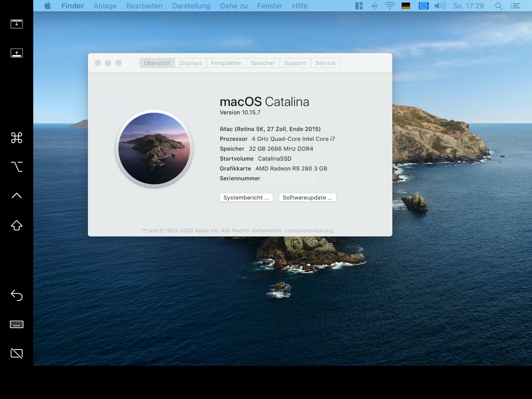This screenshot has height=399, width=532.
Task: Switch to the Displays tab
Action: point(191,63)
